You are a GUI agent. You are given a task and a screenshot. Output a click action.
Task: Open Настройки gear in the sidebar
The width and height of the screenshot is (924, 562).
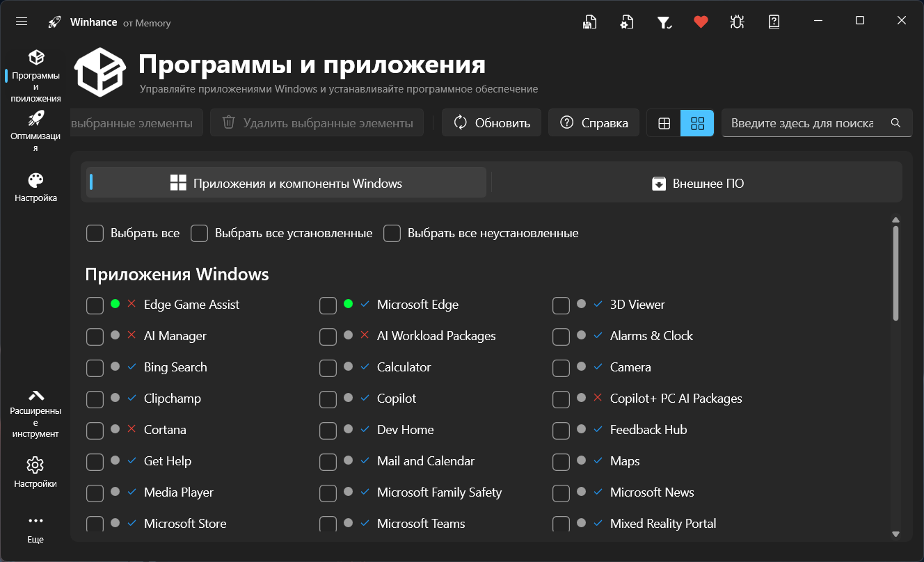tap(35, 473)
